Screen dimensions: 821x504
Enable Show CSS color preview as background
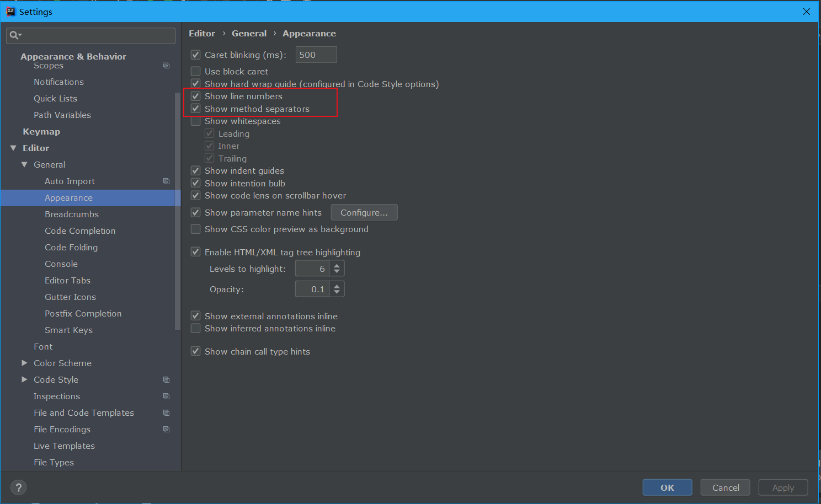coord(195,229)
